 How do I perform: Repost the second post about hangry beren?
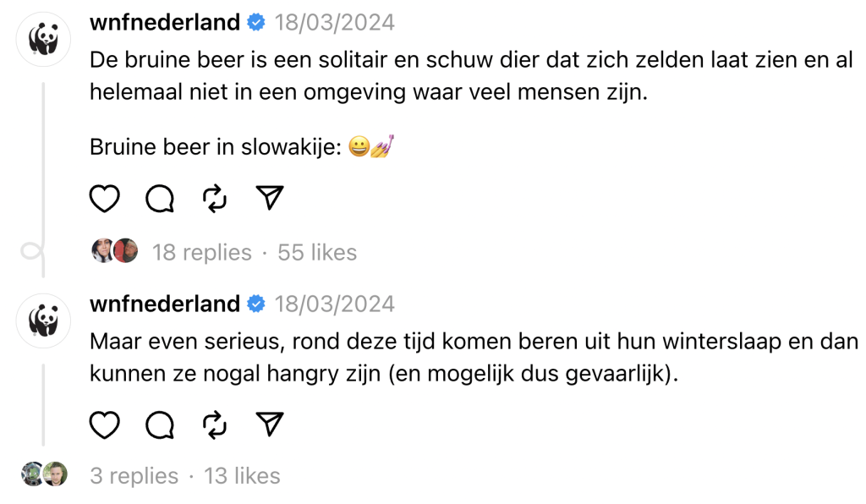pyautogui.click(x=215, y=425)
